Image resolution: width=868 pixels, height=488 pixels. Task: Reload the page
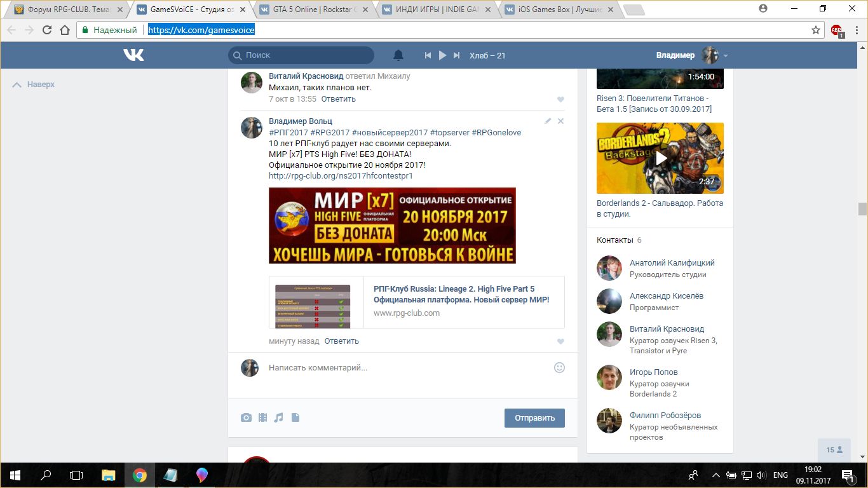[47, 30]
